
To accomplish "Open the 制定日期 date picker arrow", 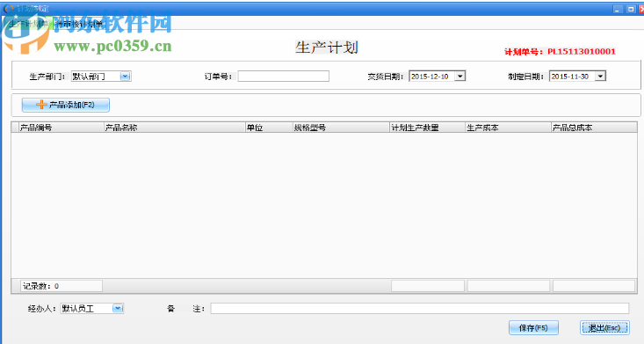I will point(600,77).
